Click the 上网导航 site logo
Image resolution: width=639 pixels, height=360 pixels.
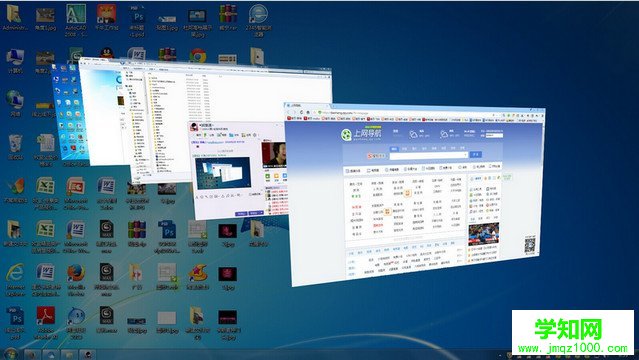(x=361, y=134)
